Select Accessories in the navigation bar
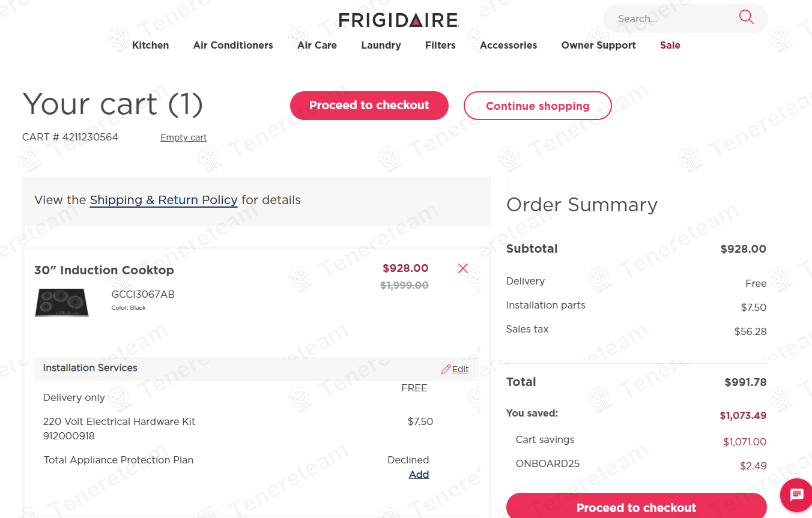Screen dimensions: 812x518 pos(508,45)
